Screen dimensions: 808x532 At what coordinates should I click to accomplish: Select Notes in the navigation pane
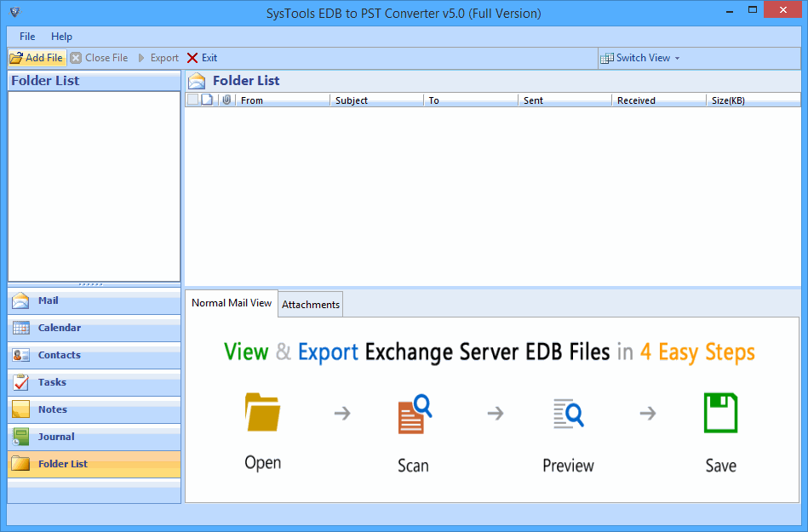(95, 410)
